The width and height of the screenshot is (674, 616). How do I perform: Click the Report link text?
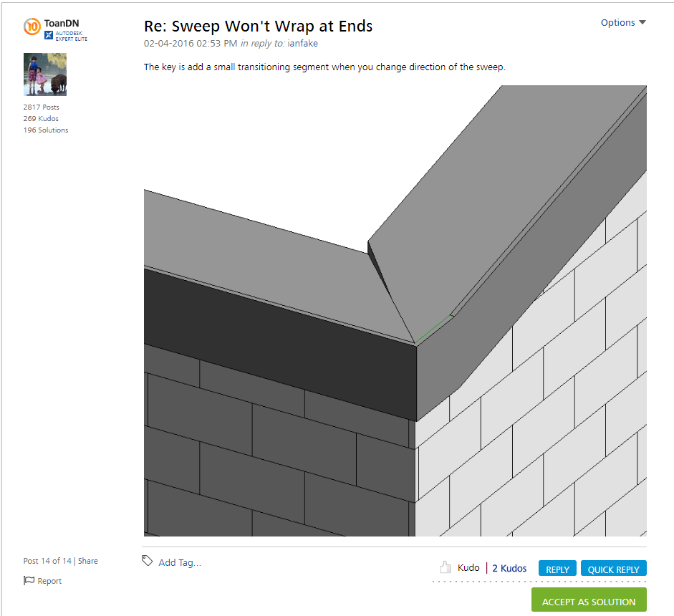coord(49,581)
